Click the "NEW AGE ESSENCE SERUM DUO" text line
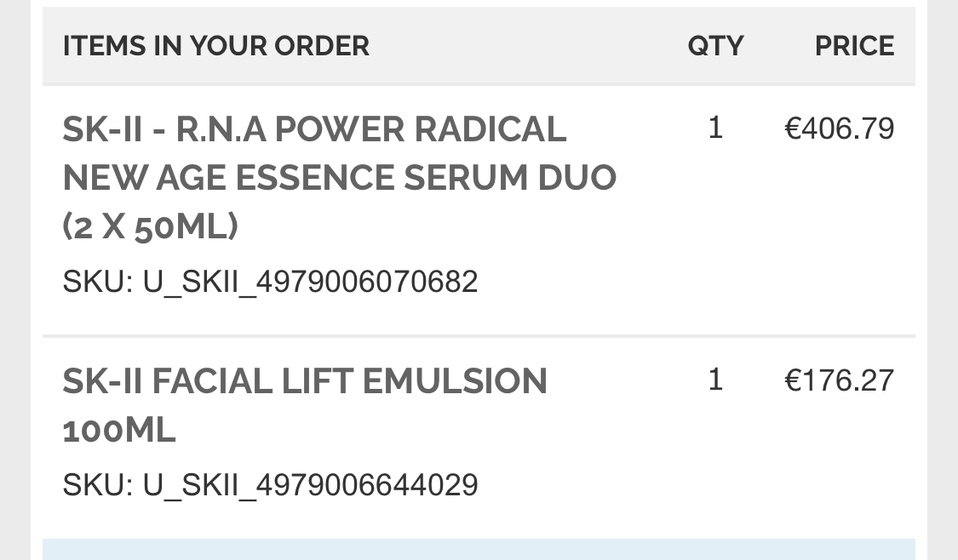Image resolution: width=958 pixels, height=560 pixels. [339, 178]
